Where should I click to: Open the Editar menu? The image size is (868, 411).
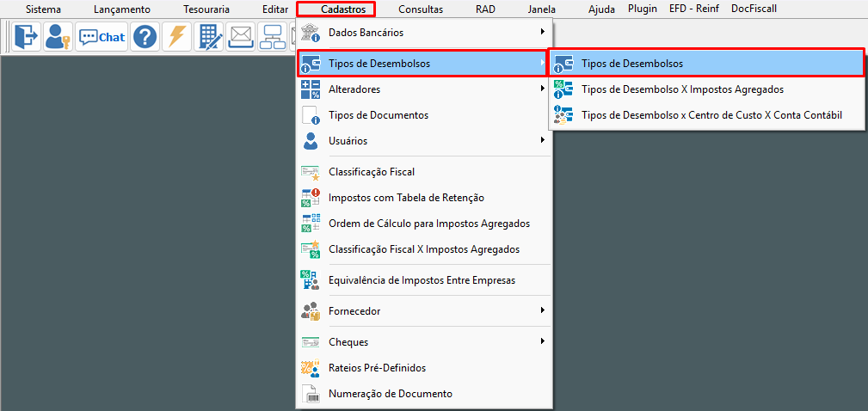pos(275,9)
